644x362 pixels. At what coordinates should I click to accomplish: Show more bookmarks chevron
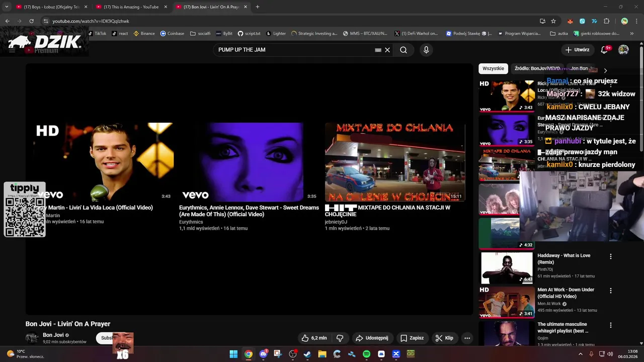click(632, 34)
